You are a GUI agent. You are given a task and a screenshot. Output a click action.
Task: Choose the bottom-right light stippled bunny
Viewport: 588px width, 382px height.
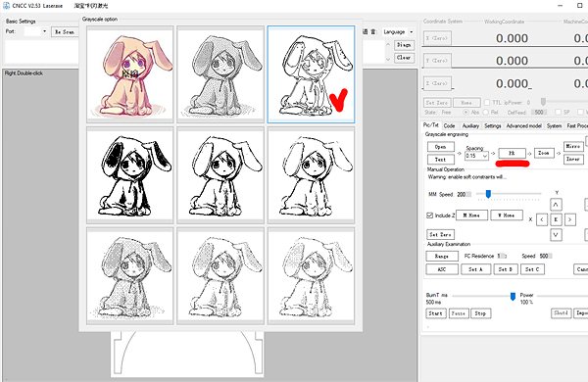(x=311, y=275)
